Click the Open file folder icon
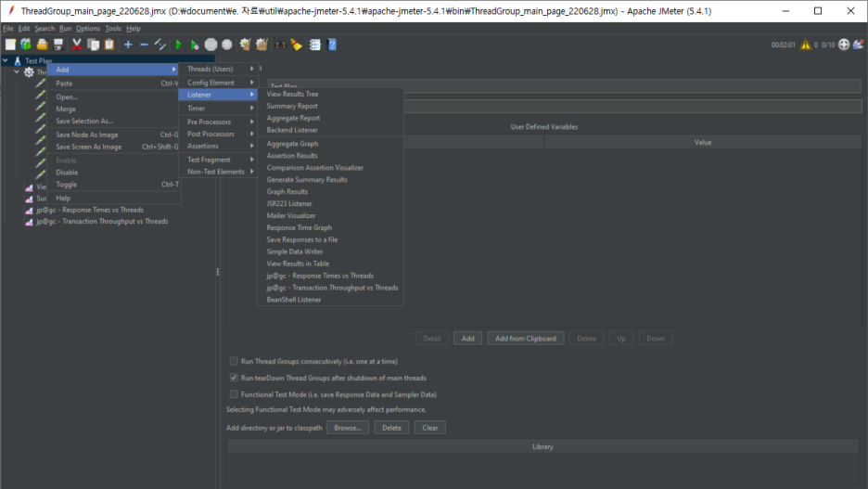 42,45
